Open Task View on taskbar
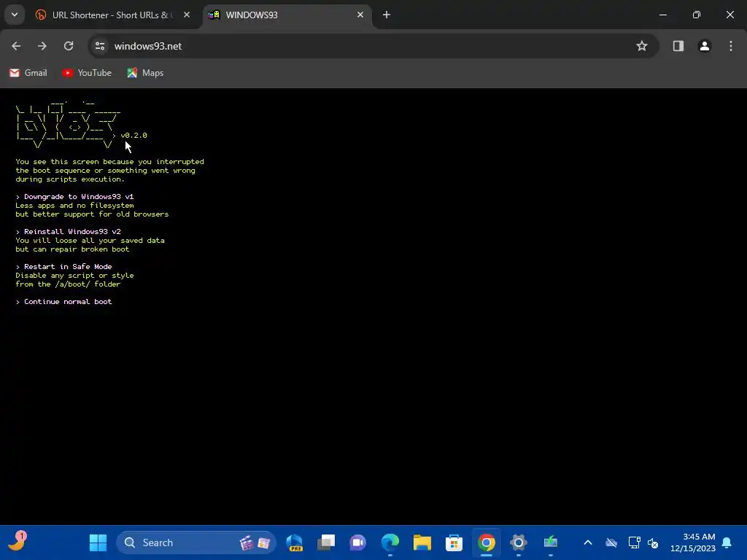Screen dimensions: 747x560 point(326,542)
